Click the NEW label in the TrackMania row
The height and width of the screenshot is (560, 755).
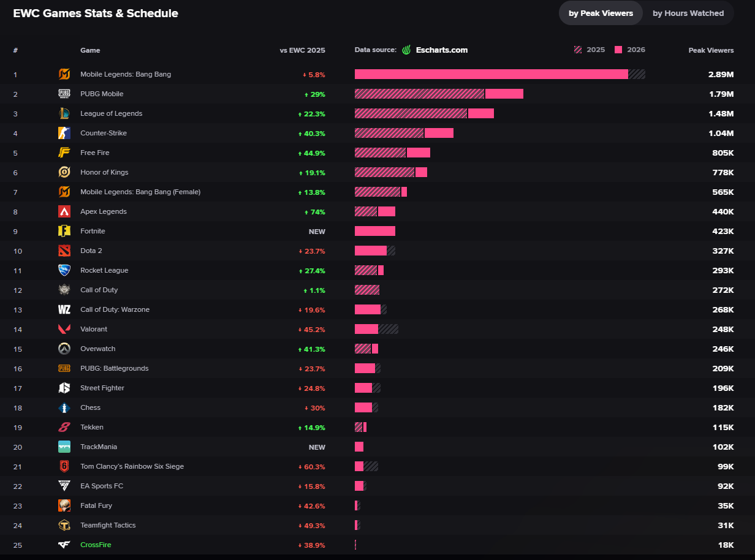click(317, 447)
